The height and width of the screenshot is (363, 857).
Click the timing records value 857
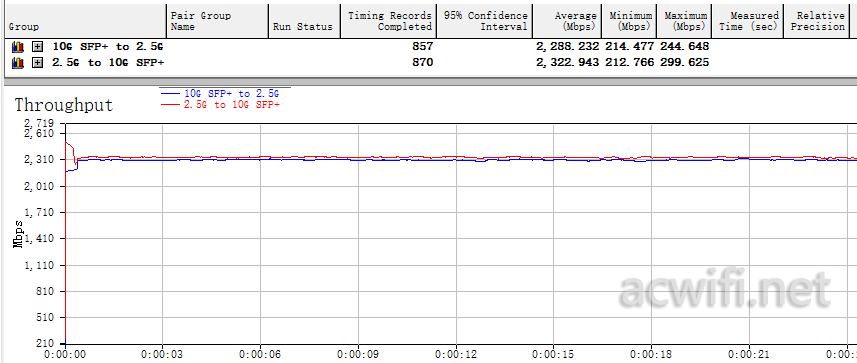click(x=422, y=46)
